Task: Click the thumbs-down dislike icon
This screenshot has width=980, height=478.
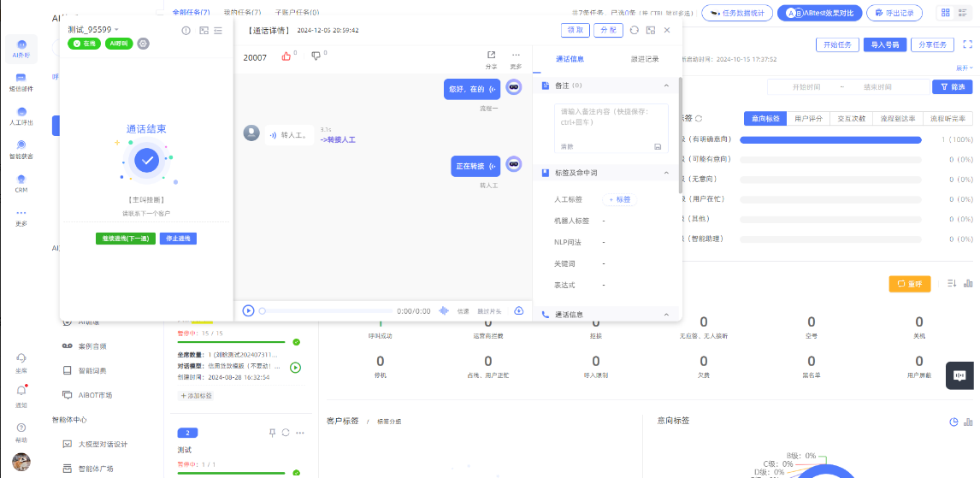Action: coord(316,56)
